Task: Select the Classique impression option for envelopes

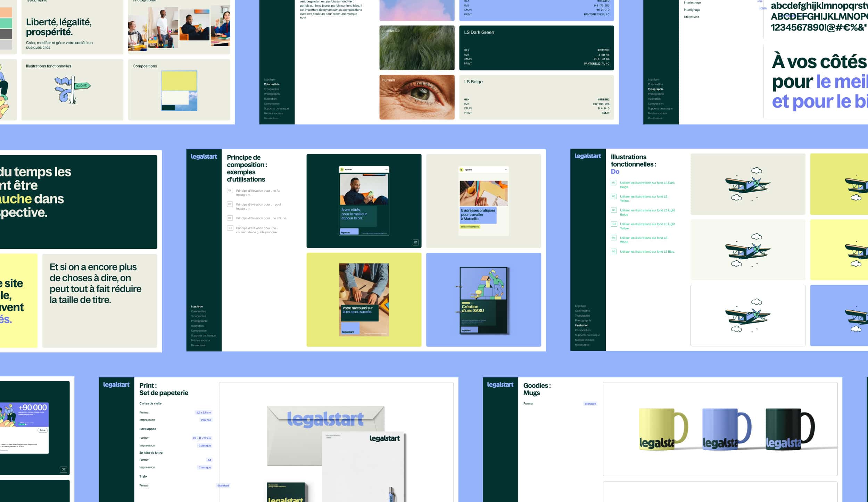Action: pyautogui.click(x=205, y=445)
